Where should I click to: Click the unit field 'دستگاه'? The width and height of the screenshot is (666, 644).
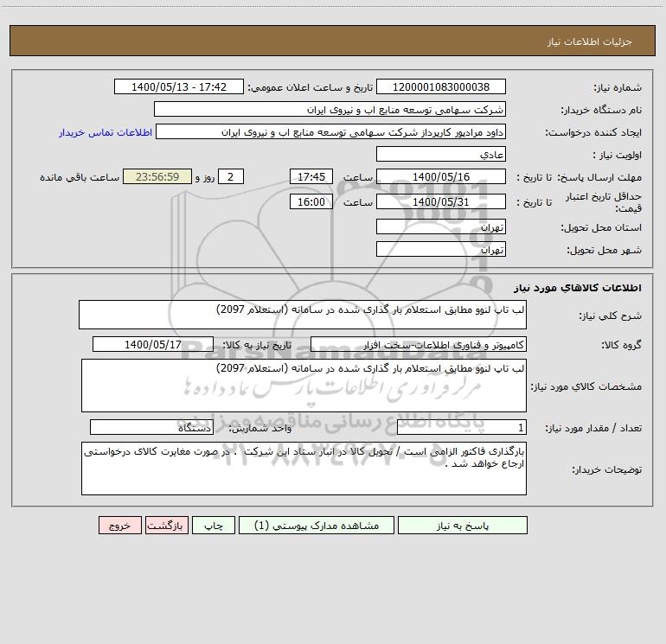point(151,428)
